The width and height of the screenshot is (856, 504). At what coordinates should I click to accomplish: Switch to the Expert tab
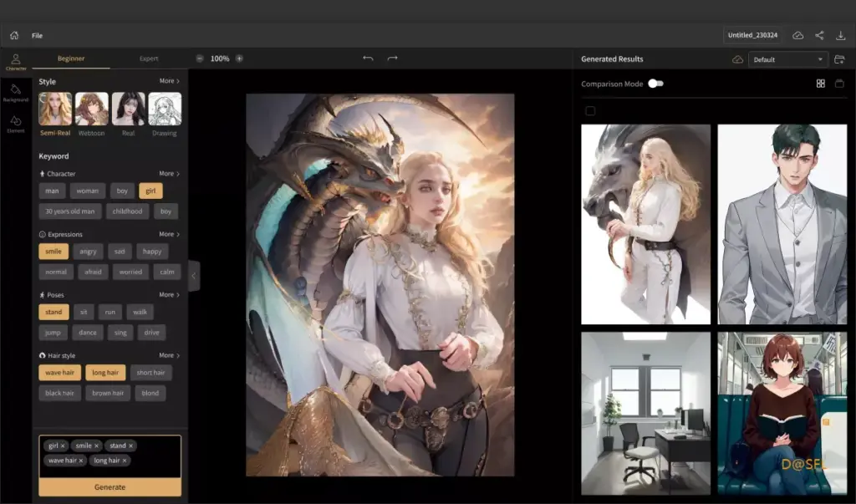point(149,59)
